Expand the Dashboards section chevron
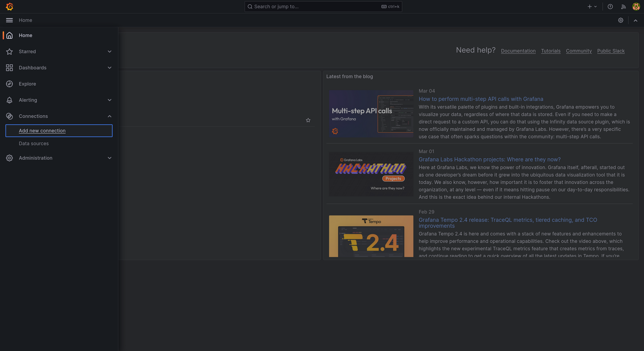 (109, 68)
